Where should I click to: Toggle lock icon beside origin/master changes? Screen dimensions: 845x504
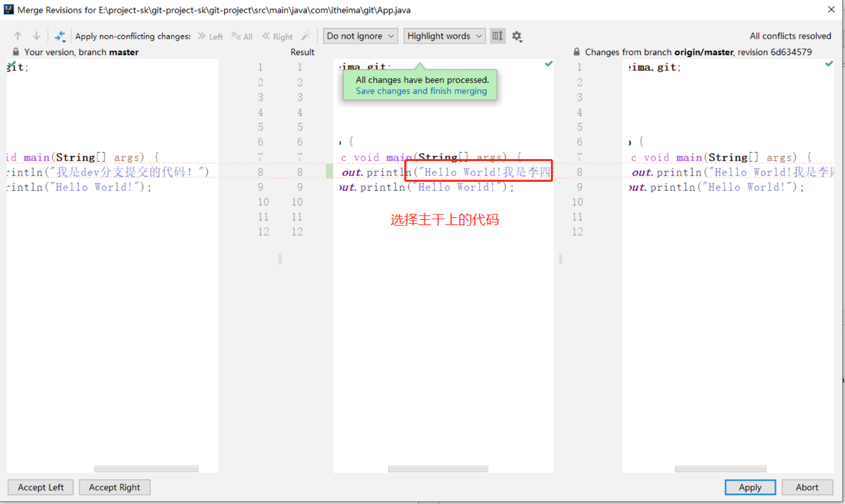577,52
